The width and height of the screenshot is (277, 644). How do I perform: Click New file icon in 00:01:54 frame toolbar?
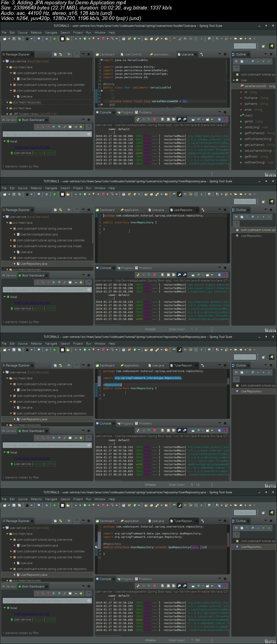pos(5,505)
